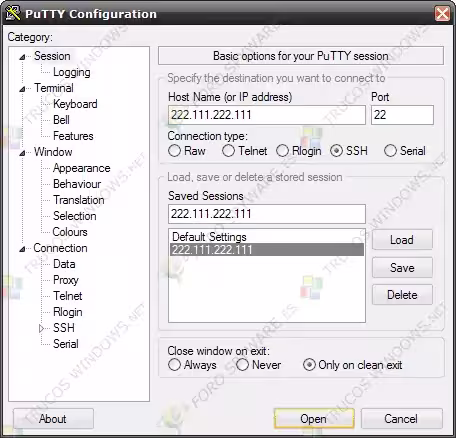The width and height of the screenshot is (456, 438).
Task: Open the Proxy category
Action: [x=66, y=280]
